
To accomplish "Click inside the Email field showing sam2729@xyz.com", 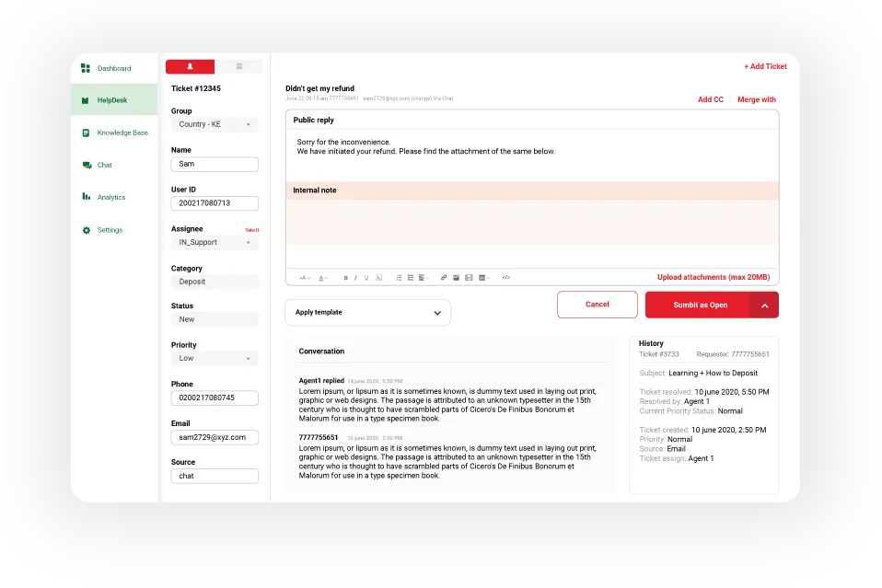I will (x=215, y=437).
